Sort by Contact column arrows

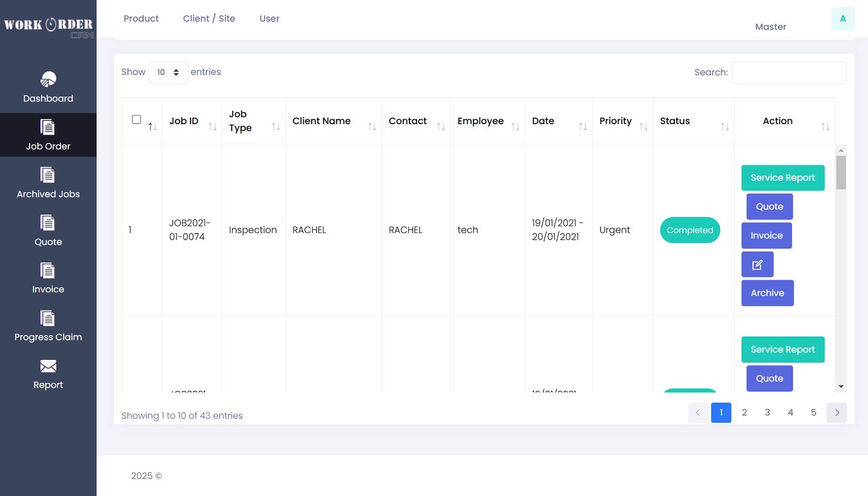pyautogui.click(x=441, y=126)
